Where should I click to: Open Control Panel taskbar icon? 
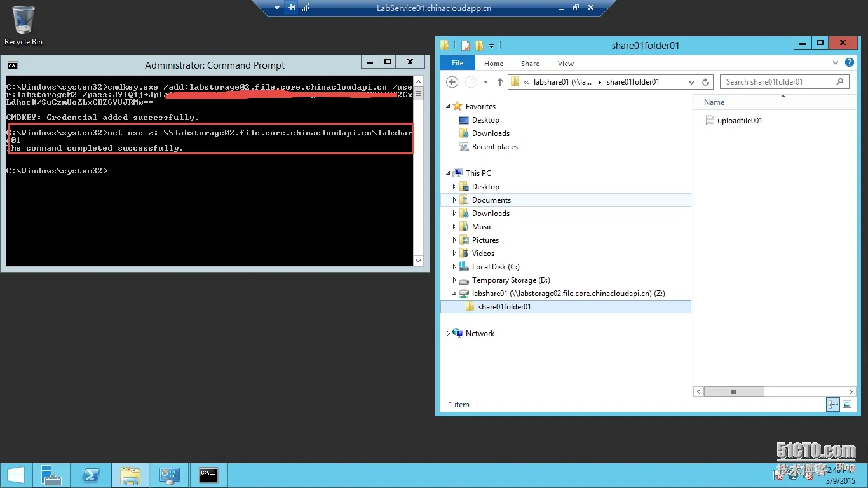click(x=170, y=475)
